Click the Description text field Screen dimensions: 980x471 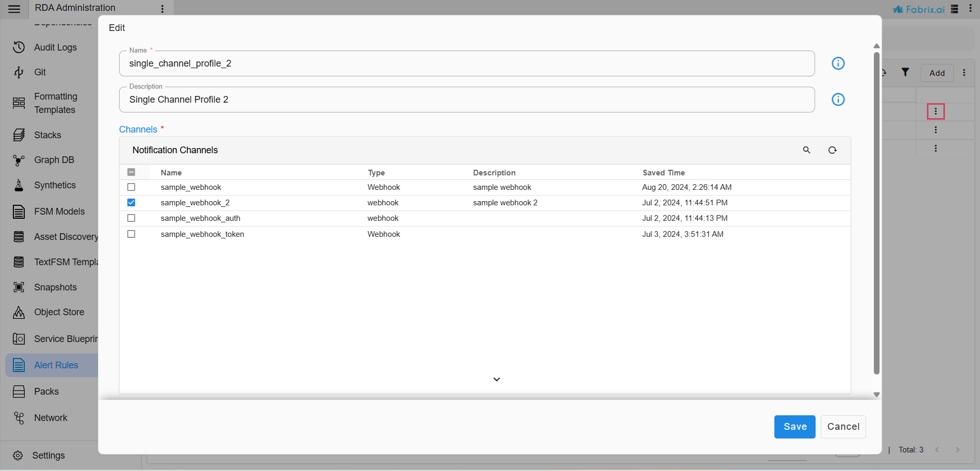(467, 100)
